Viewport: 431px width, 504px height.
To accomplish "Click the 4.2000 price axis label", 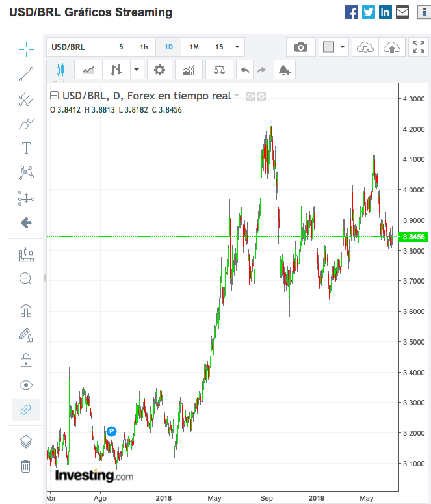I will click(x=413, y=129).
